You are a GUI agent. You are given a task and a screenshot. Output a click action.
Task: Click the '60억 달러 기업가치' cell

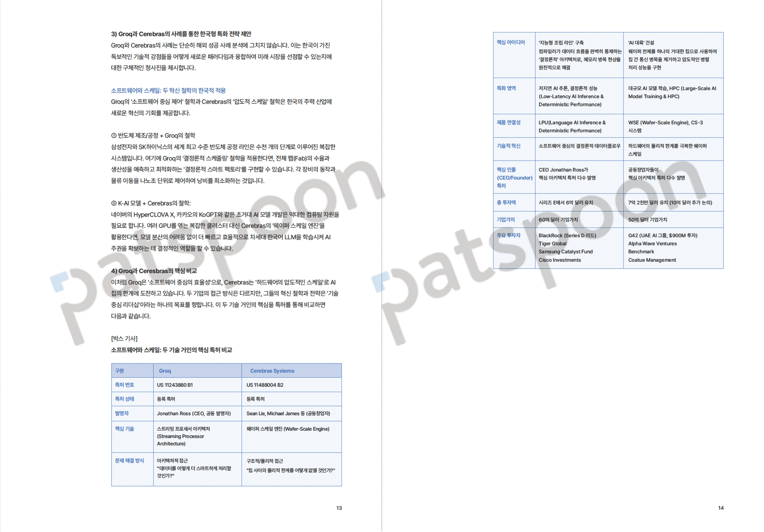coord(558,220)
